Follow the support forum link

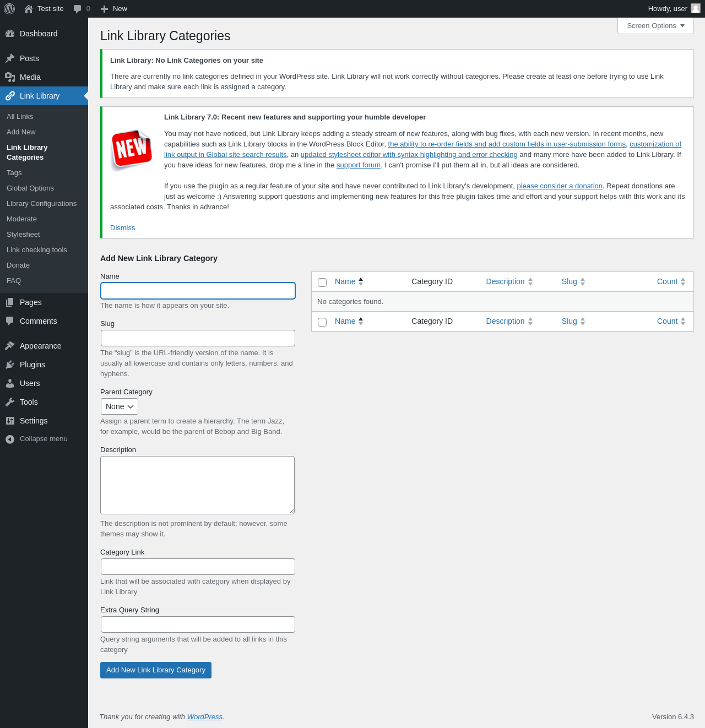point(359,165)
